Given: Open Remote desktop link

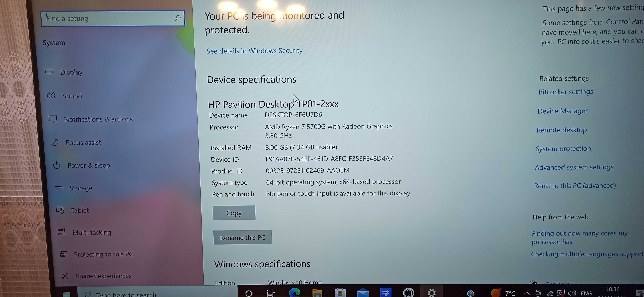Looking at the screenshot, I should pyautogui.click(x=562, y=130).
